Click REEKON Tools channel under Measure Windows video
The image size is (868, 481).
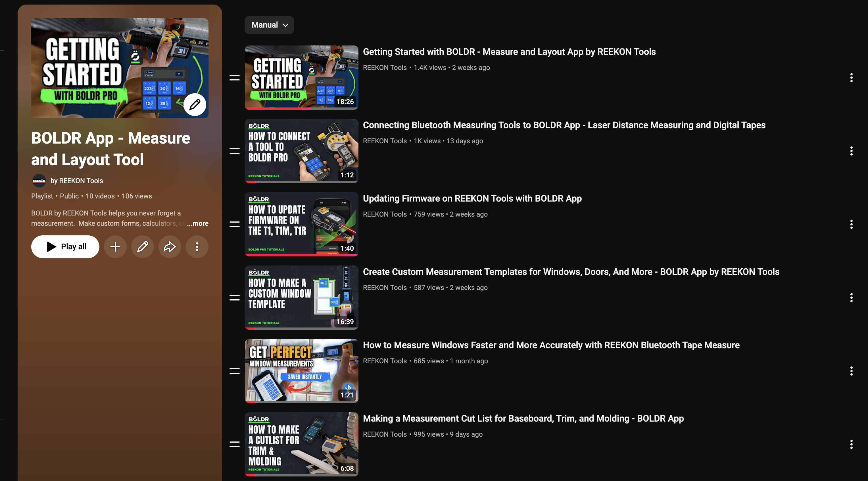click(385, 361)
